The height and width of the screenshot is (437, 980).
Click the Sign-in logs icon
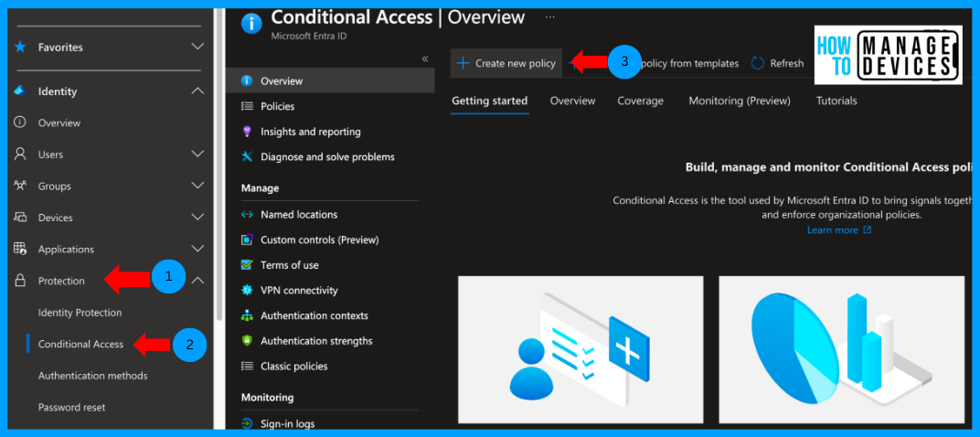247,423
